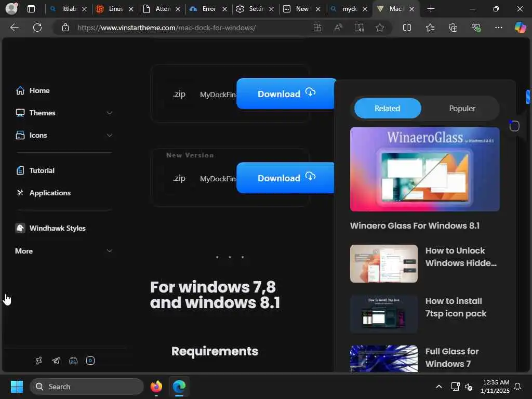Open the notification bell in taskbar
This screenshot has width=532, height=399.
coord(518,387)
